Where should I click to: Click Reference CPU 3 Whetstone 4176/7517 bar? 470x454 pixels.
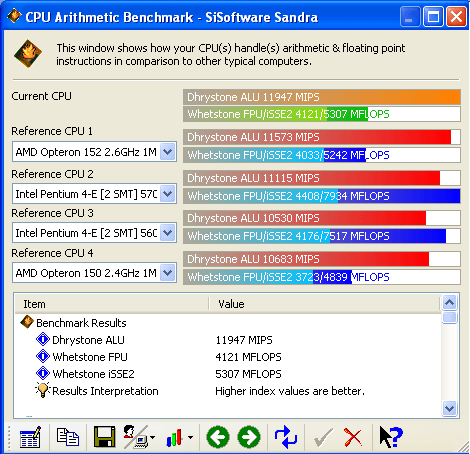point(322,236)
